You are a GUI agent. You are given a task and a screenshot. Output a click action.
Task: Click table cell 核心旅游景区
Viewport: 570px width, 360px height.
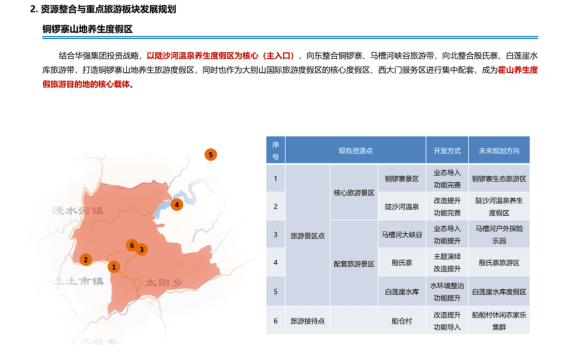[354, 192]
